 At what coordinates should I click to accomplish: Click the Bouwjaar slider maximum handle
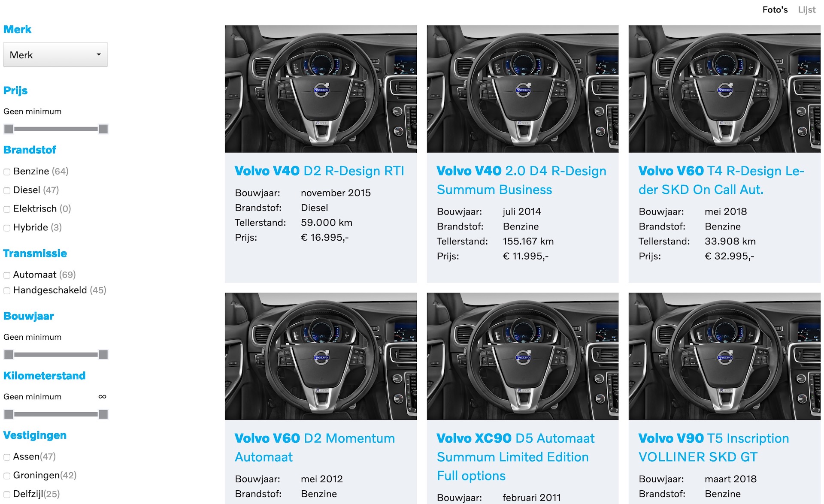103,354
